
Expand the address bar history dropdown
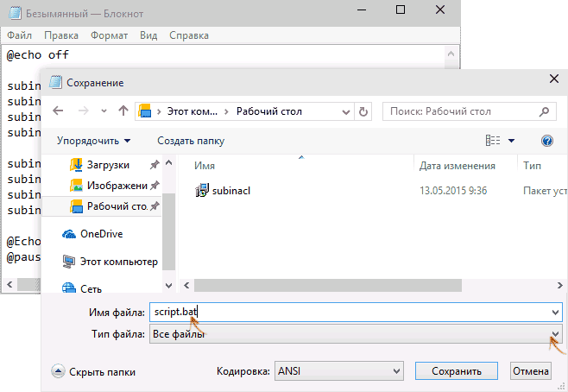[346, 112]
